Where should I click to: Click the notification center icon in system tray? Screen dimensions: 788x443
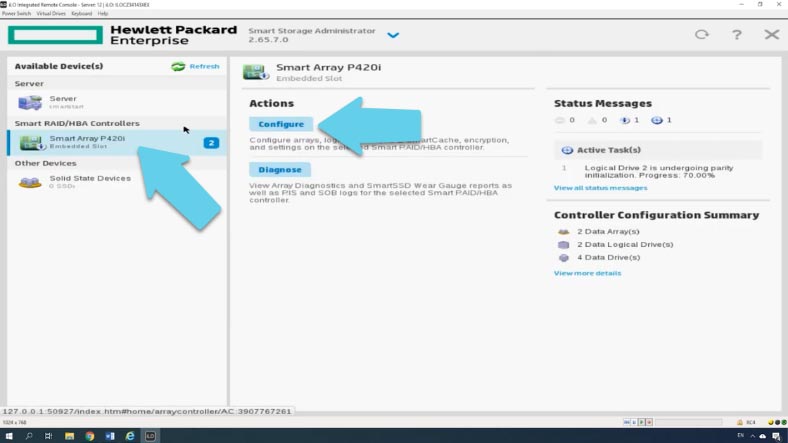(776, 436)
